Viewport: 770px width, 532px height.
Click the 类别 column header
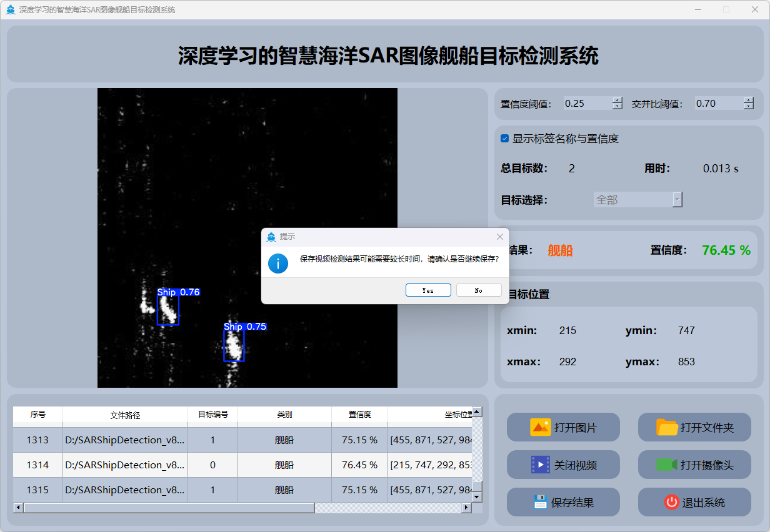pyautogui.click(x=285, y=415)
